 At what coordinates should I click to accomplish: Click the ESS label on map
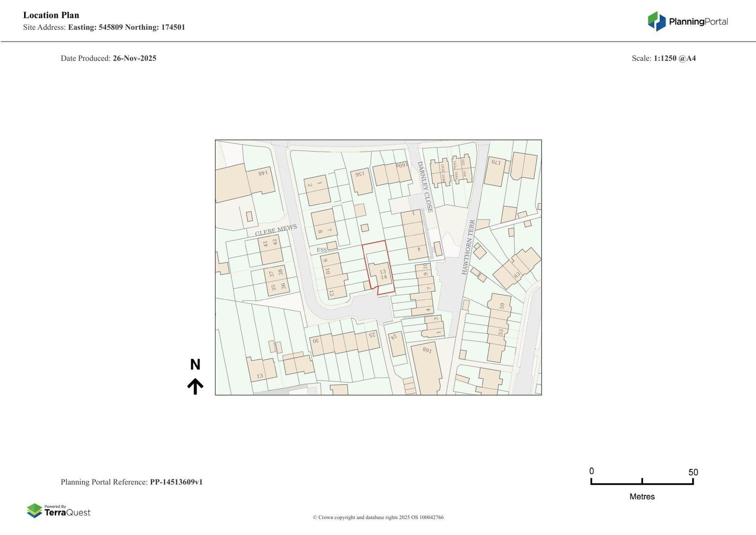coord(321,250)
